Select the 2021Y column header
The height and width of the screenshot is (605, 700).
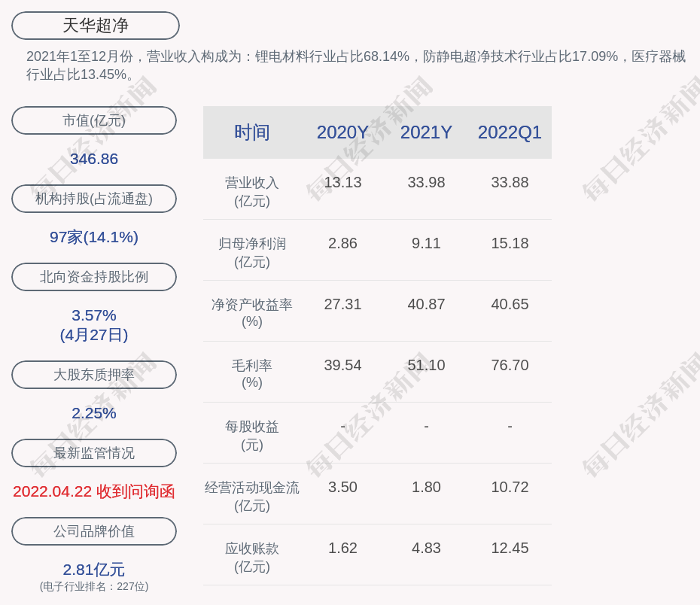coord(426,132)
